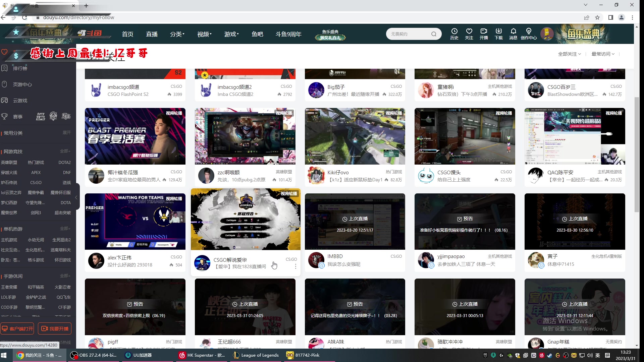Click the 客户端打开 button
644x362 pixels.
point(17,328)
